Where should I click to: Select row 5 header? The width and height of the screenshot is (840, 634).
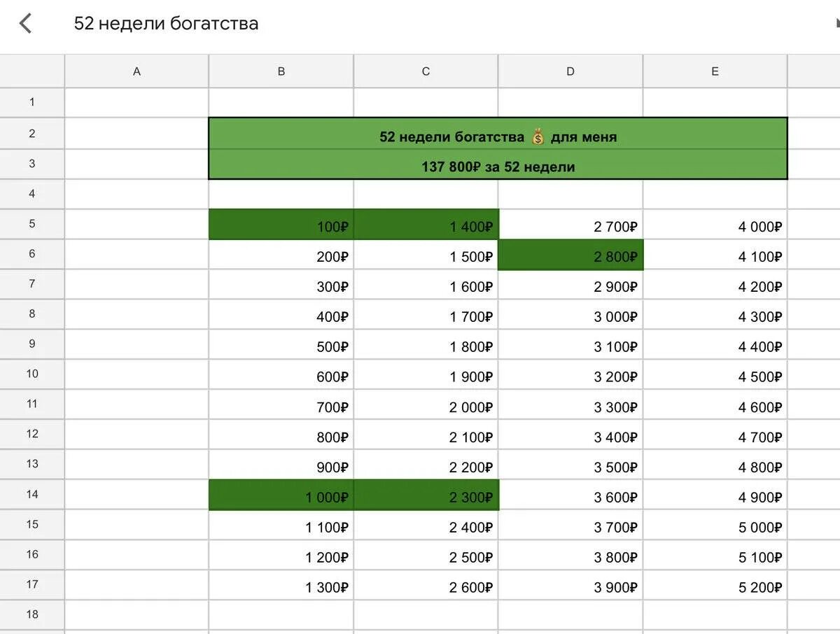coord(32,224)
